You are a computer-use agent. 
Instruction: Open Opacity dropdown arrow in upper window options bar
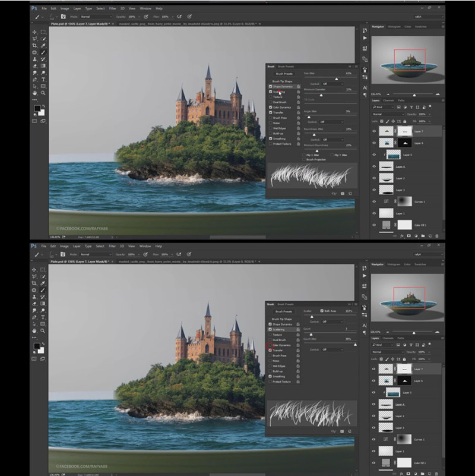point(139,17)
